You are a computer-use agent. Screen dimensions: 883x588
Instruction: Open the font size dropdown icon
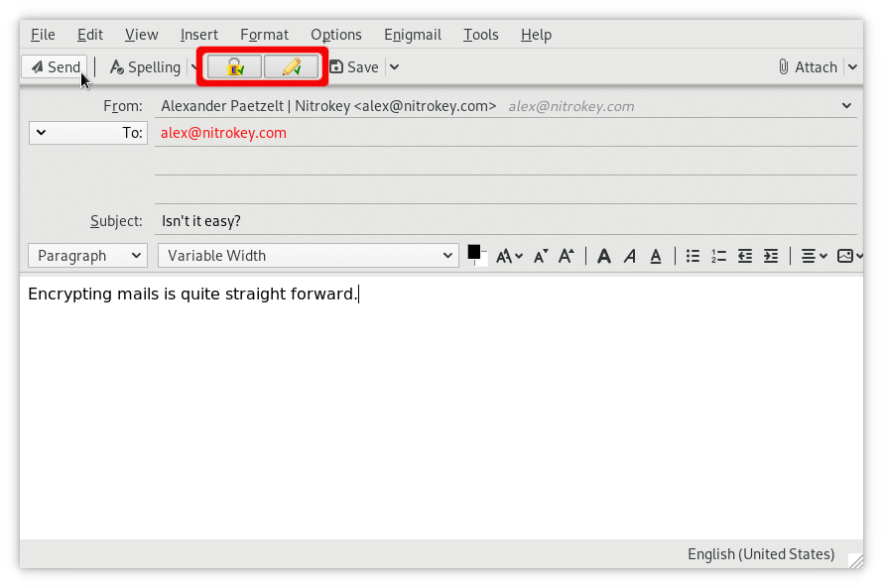pyautogui.click(x=509, y=256)
